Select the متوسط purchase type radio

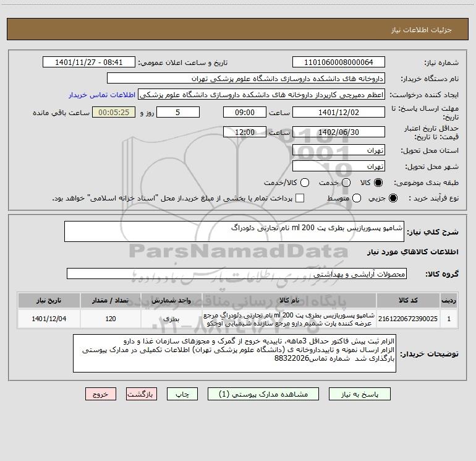357,198
